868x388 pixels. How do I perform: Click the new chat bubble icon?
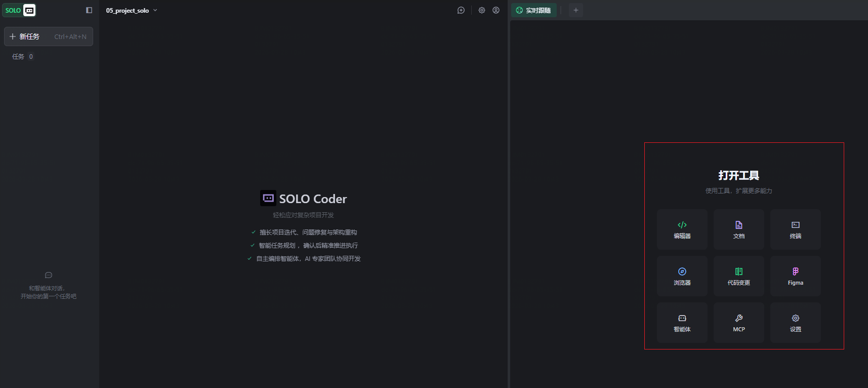click(x=461, y=10)
